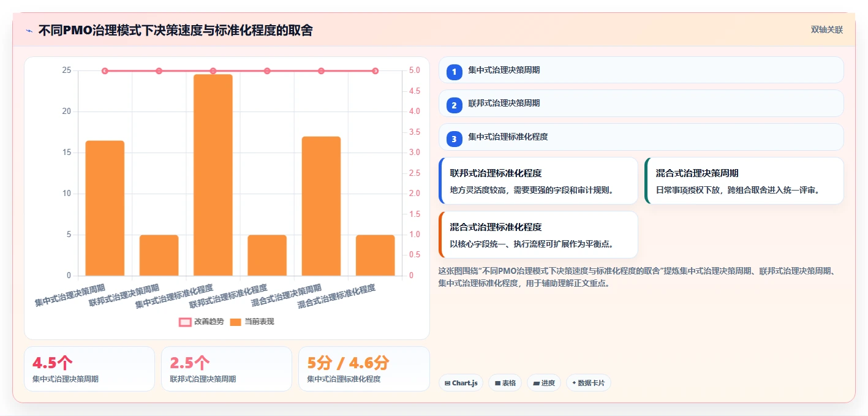Click description 地方灵活度较高，需要更强的字段和审计规则
The height and width of the screenshot is (416, 868).
[532, 190]
